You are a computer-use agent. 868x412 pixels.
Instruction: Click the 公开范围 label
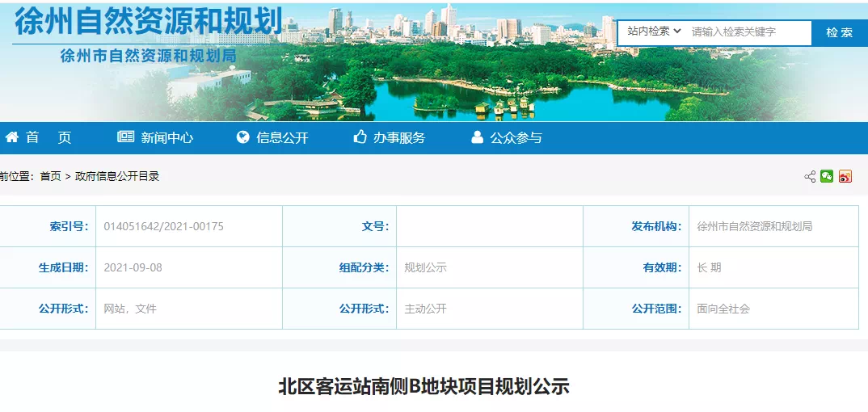point(656,309)
